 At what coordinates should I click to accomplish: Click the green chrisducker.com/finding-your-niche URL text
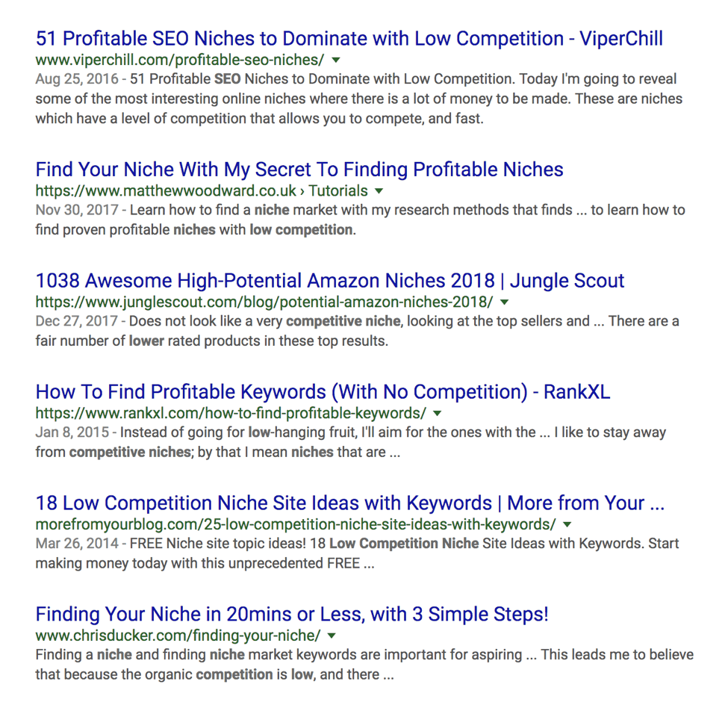(178, 636)
